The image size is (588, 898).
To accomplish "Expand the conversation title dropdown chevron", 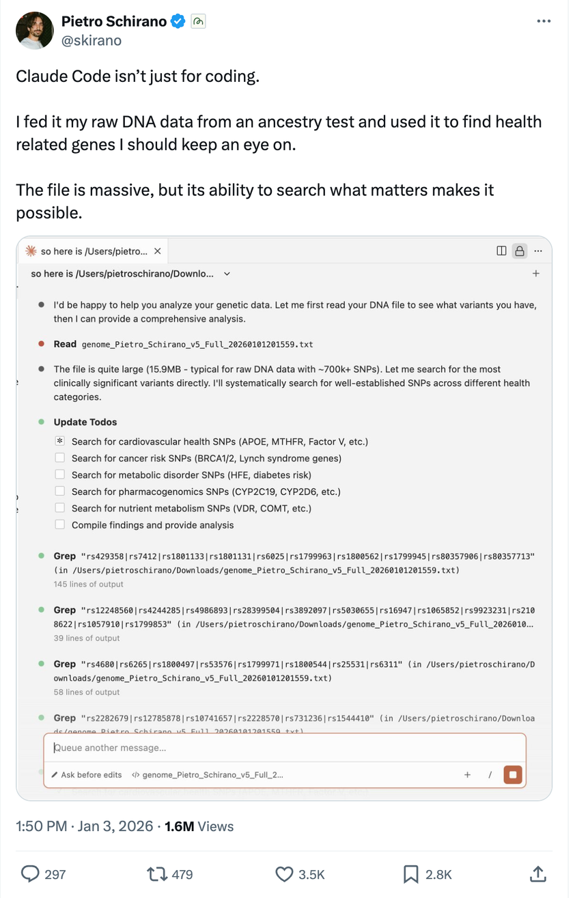I will 227,274.
